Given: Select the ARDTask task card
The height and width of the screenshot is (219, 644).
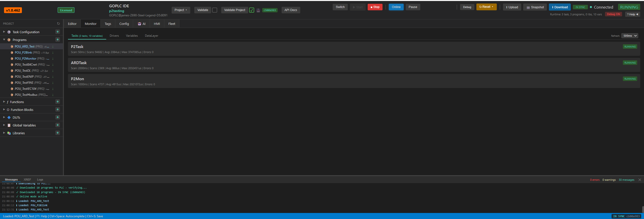Looking at the screenshot, I should click(x=354, y=65).
